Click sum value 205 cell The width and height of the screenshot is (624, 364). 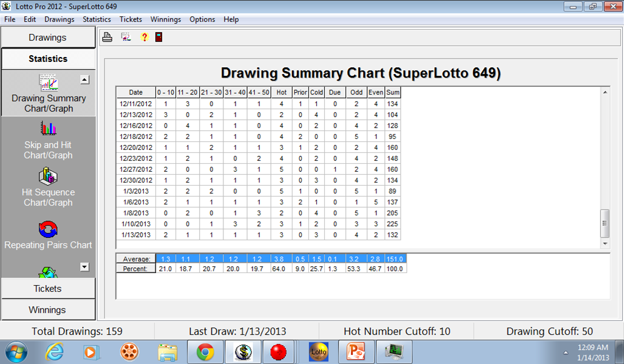click(393, 213)
